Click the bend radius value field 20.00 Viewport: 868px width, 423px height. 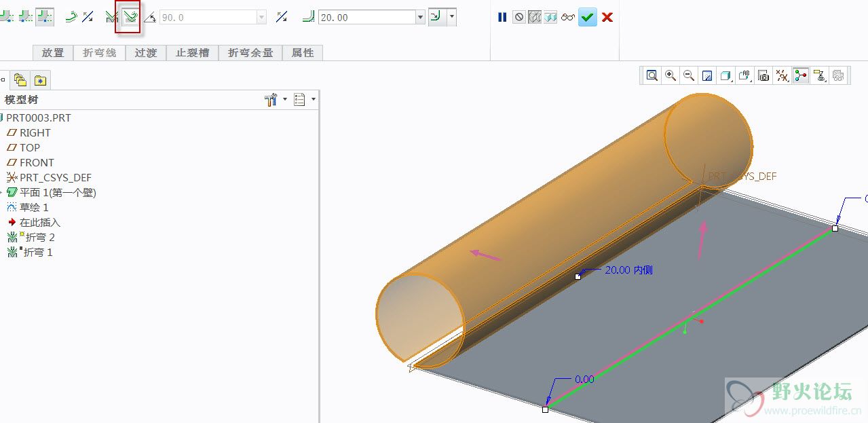tap(365, 18)
